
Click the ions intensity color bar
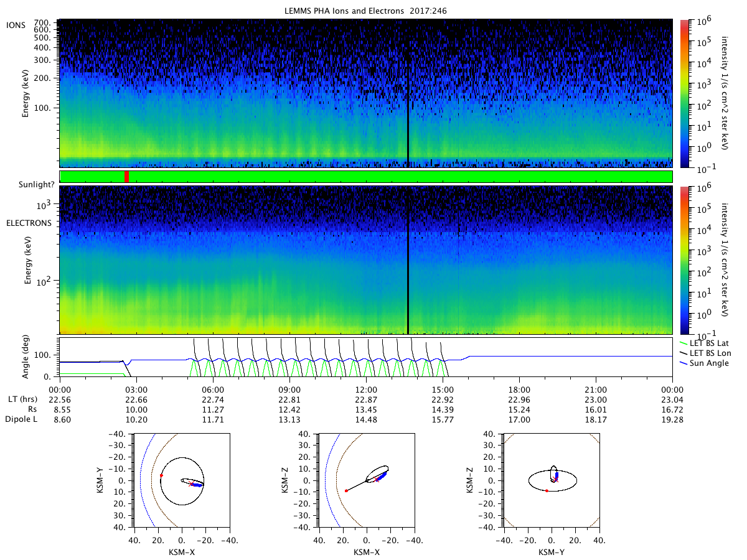tap(684, 93)
